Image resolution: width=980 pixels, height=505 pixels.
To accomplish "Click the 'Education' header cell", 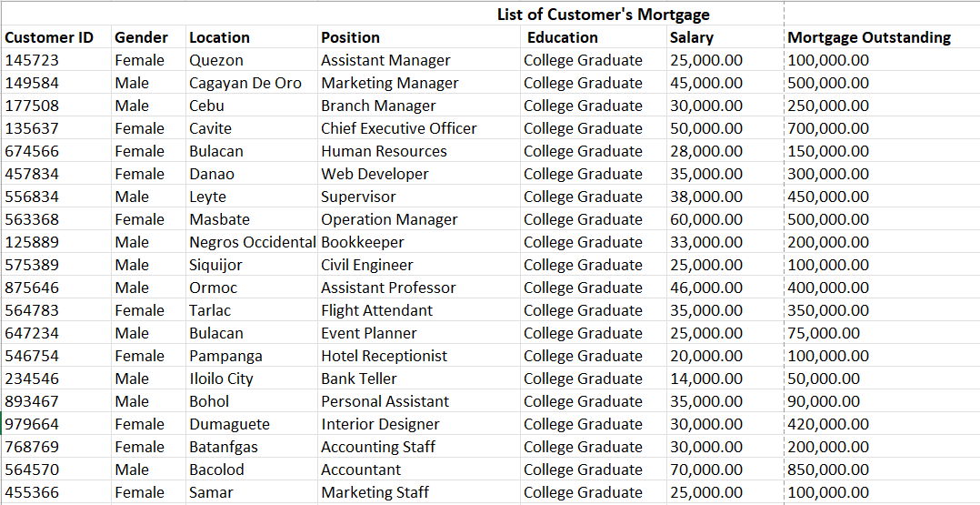I will coord(562,37).
